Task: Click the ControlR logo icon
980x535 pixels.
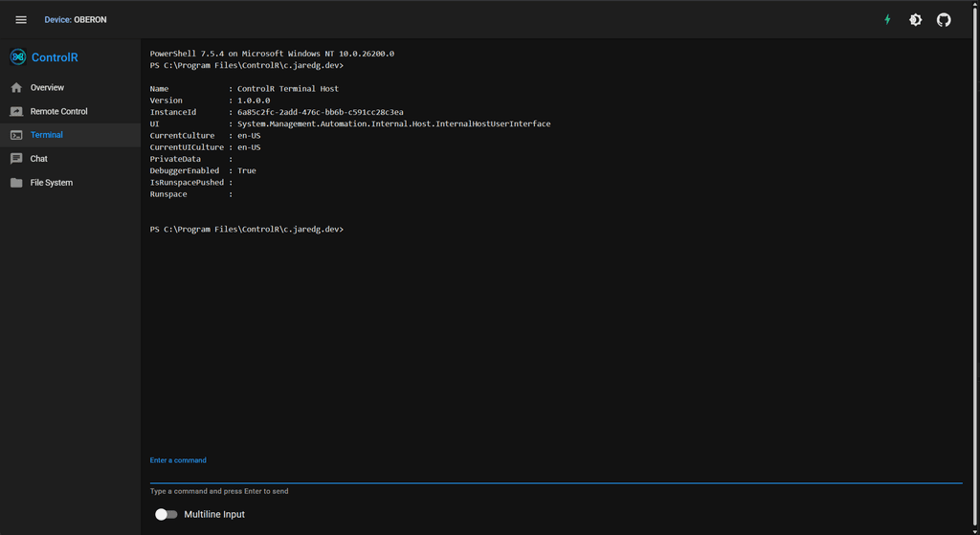Action: (17, 57)
